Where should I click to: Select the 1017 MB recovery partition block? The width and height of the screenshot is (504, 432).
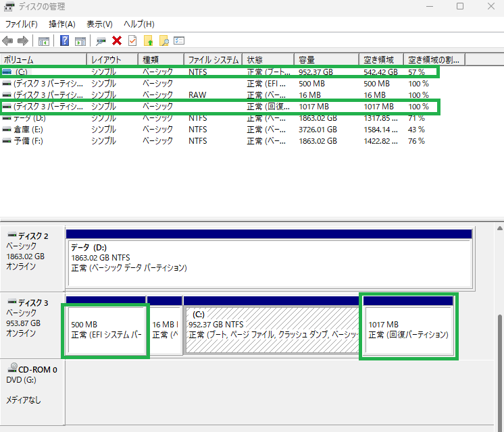[x=408, y=329]
